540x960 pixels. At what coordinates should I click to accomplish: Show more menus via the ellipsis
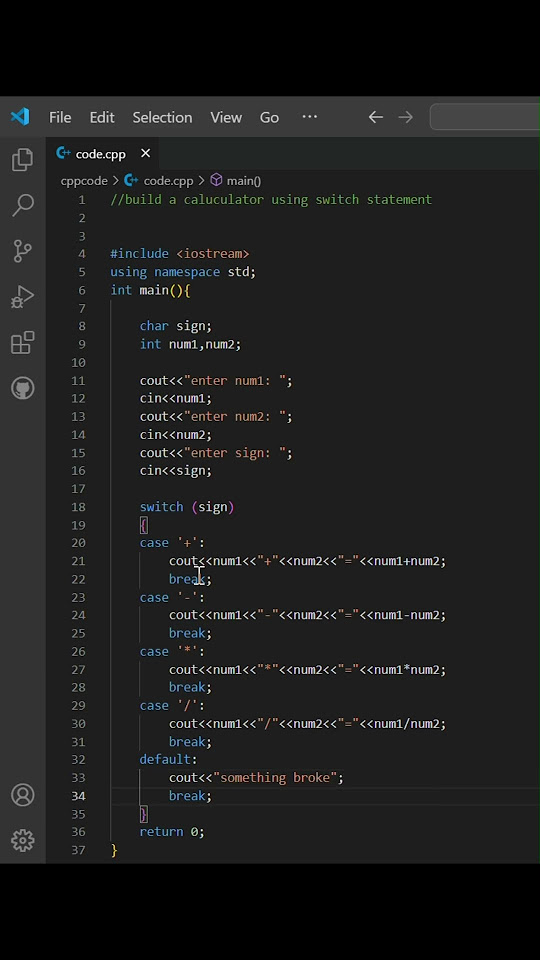[310, 116]
